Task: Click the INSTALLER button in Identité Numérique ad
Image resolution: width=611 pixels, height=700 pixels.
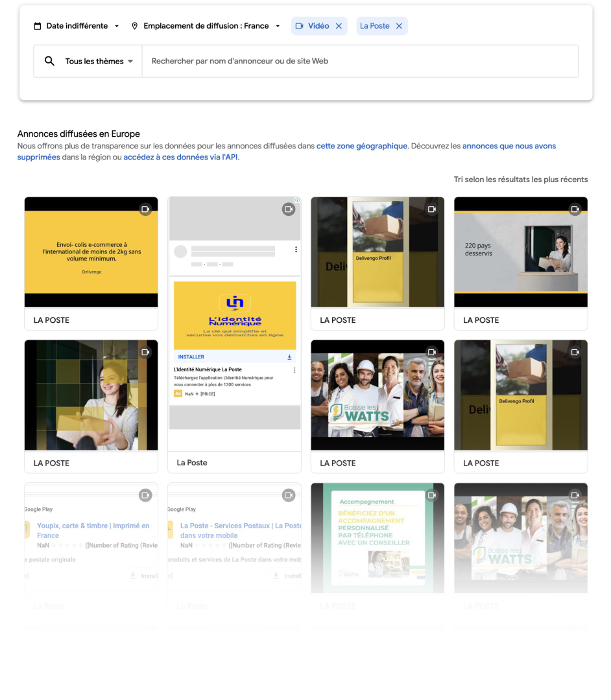Action: pyautogui.click(x=191, y=357)
